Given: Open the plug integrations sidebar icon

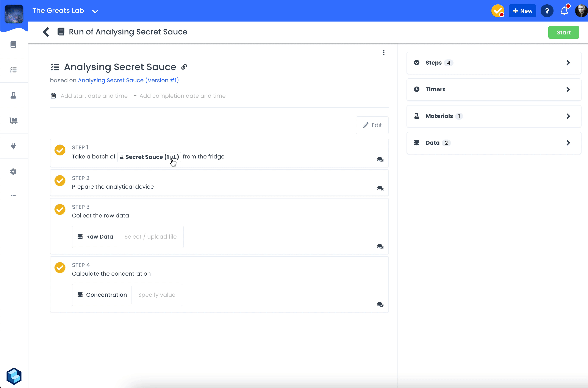Looking at the screenshot, I should tap(13, 146).
